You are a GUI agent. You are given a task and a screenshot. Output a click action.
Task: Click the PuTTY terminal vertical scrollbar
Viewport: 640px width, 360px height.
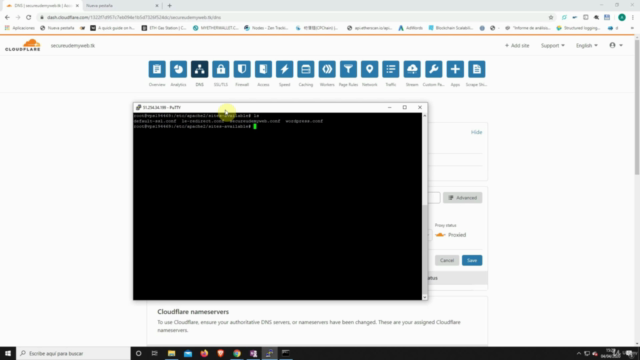[x=424, y=207]
